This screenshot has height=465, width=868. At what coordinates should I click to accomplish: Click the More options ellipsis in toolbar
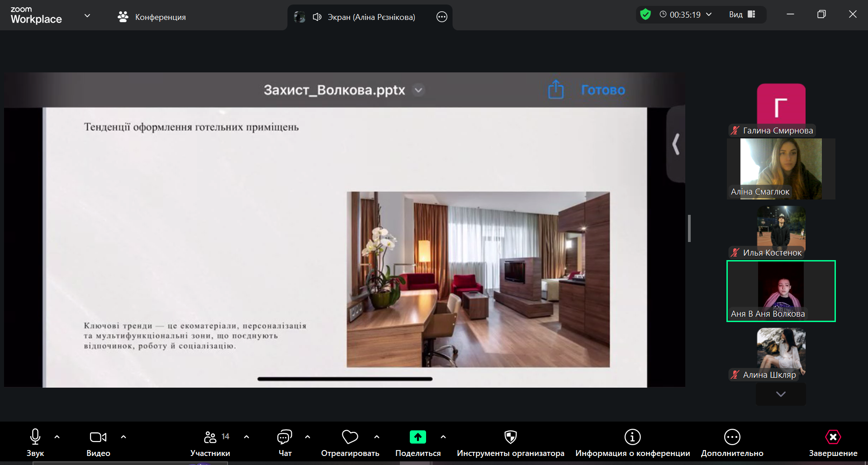pos(732,437)
